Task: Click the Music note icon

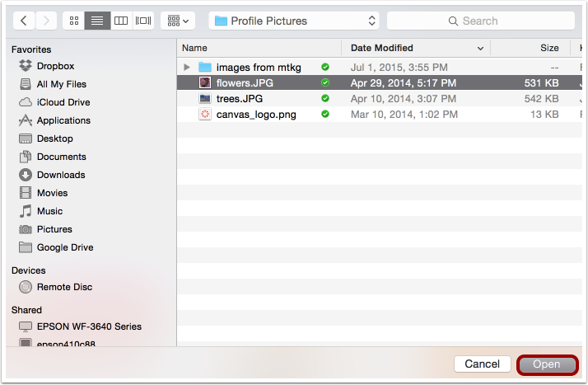Action: click(x=26, y=211)
